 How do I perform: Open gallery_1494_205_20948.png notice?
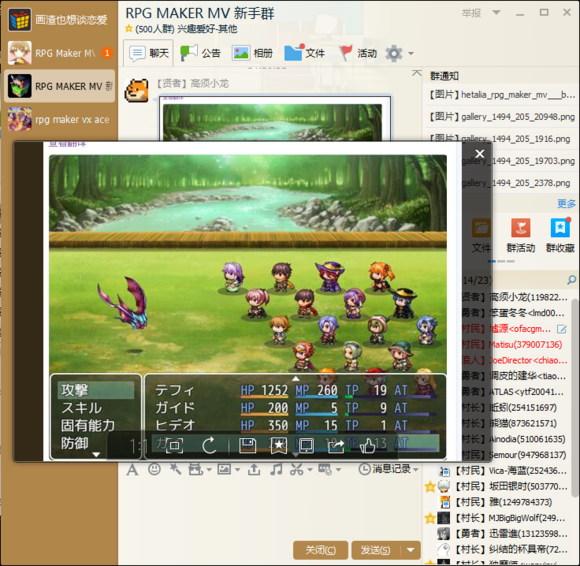(501, 117)
